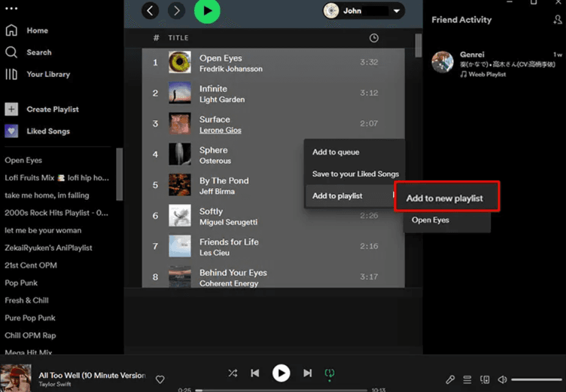Toggle the repeat button

coord(330,373)
